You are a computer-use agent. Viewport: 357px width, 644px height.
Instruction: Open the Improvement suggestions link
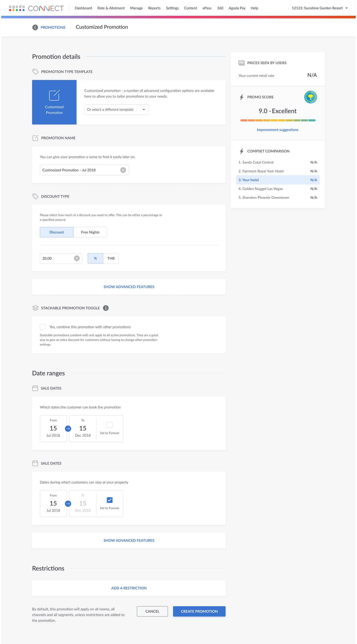coord(277,130)
